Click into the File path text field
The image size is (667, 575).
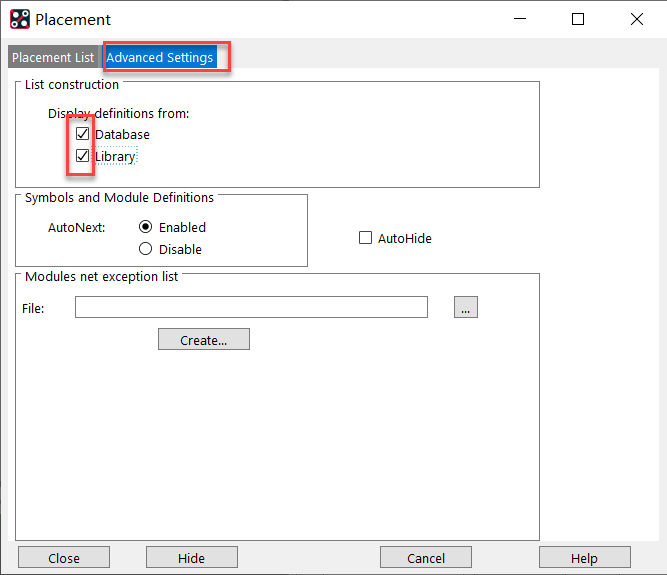click(251, 308)
